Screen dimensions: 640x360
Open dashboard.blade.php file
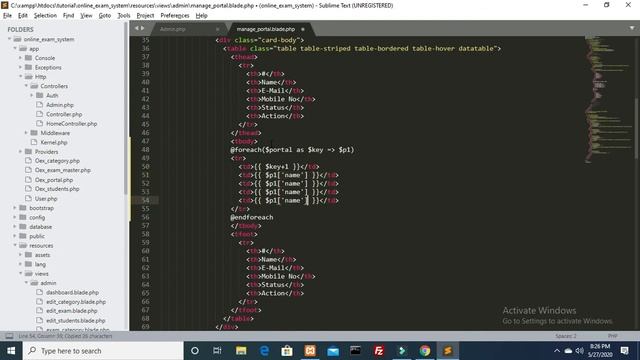pyautogui.click(x=72, y=293)
